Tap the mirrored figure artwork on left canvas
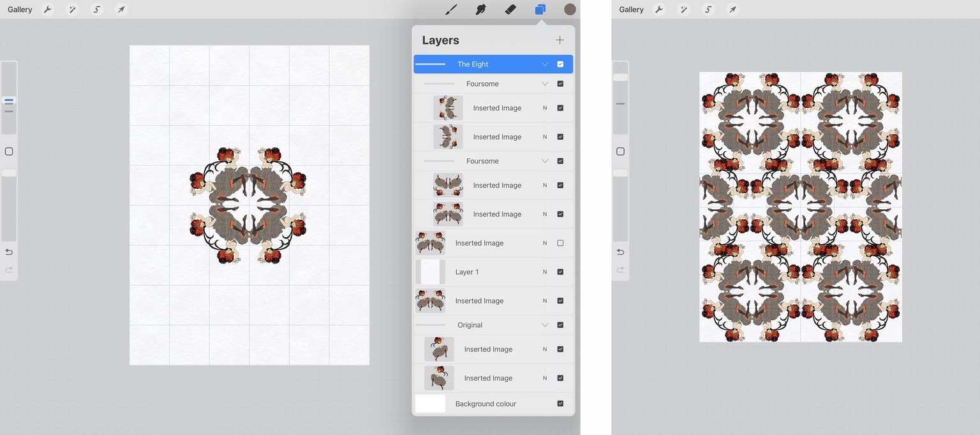Screen dimensions: 980x435 coord(248,205)
